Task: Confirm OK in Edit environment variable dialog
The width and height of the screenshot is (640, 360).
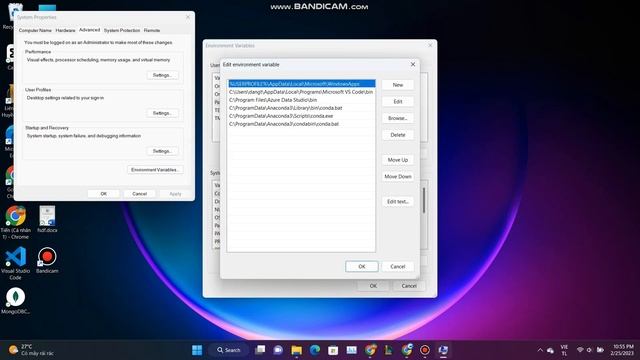Action: coord(362,267)
